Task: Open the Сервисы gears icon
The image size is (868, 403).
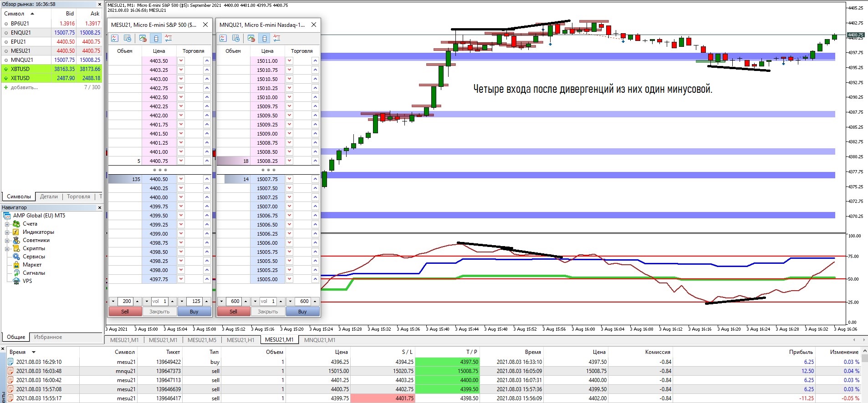Action: (16, 257)
